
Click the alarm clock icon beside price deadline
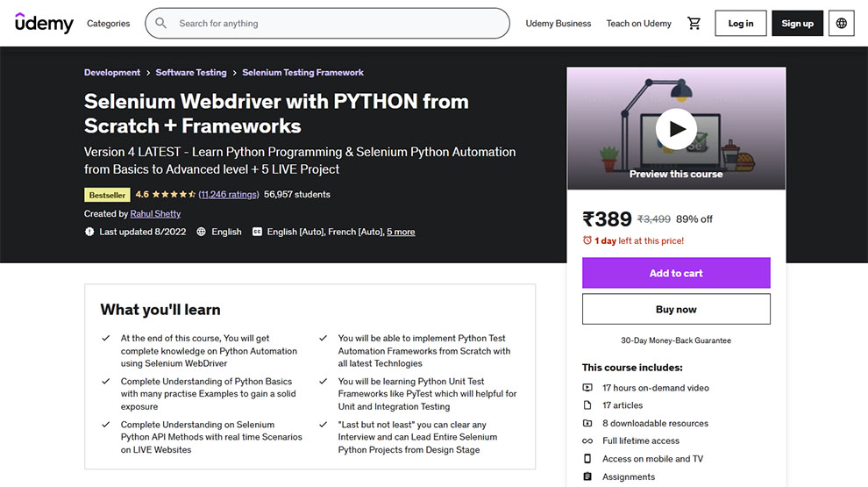(x=587, y=240)
